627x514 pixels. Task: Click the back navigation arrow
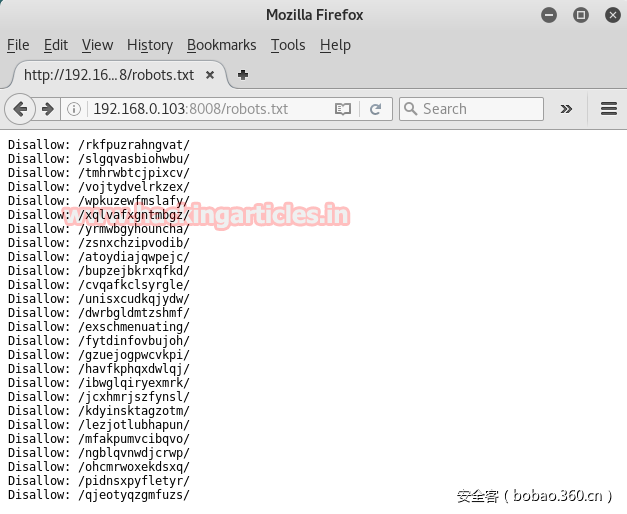20,109
